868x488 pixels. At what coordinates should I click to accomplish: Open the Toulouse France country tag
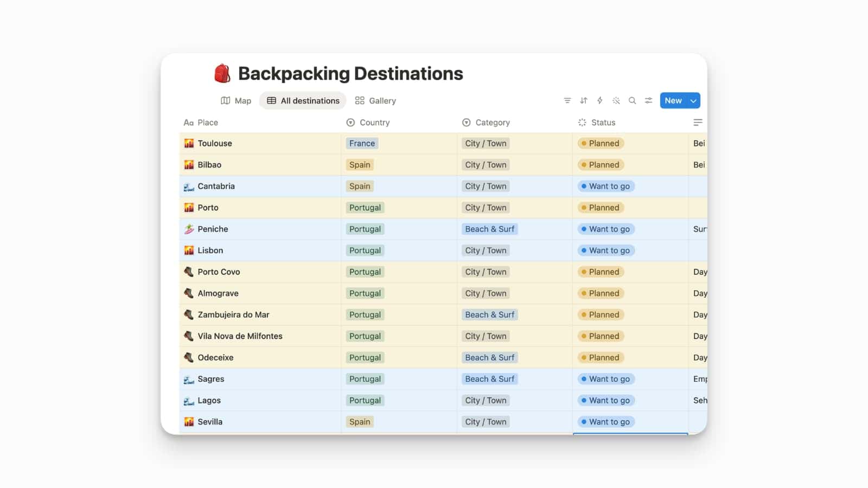click(362, 144)
